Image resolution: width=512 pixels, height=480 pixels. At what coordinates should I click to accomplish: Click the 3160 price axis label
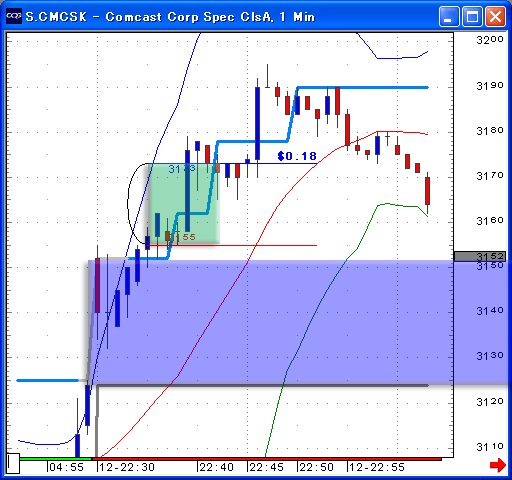pos(490,221)
